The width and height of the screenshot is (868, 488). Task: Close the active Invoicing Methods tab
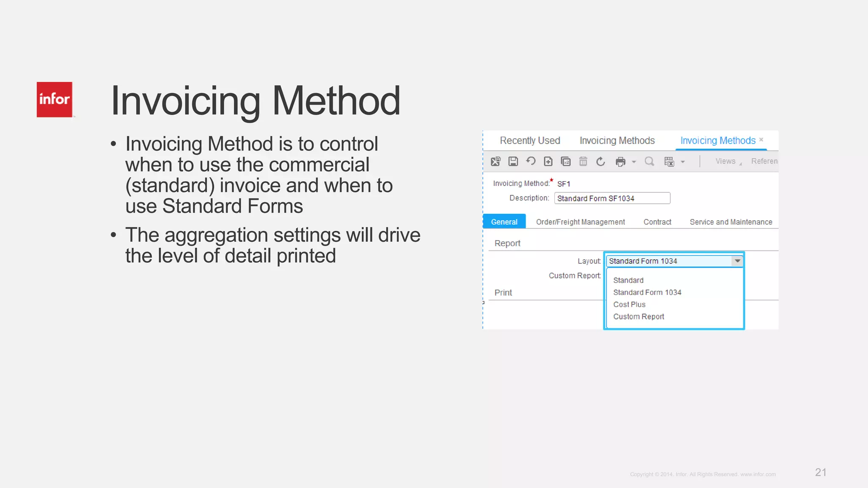pyautogui.click(x=761, y=139)
